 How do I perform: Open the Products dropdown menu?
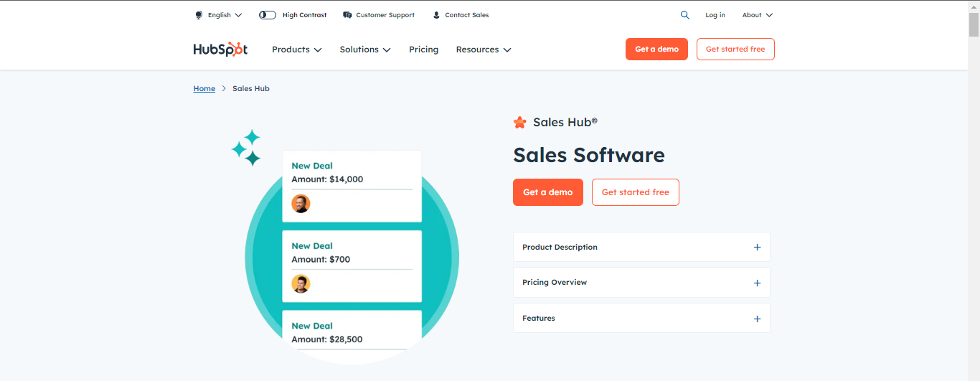[x=296, y=50]
